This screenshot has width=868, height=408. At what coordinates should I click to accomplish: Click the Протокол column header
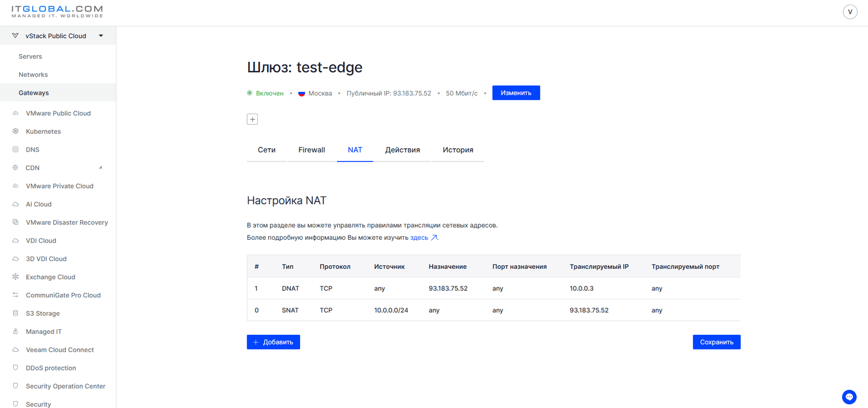(335, 267)
